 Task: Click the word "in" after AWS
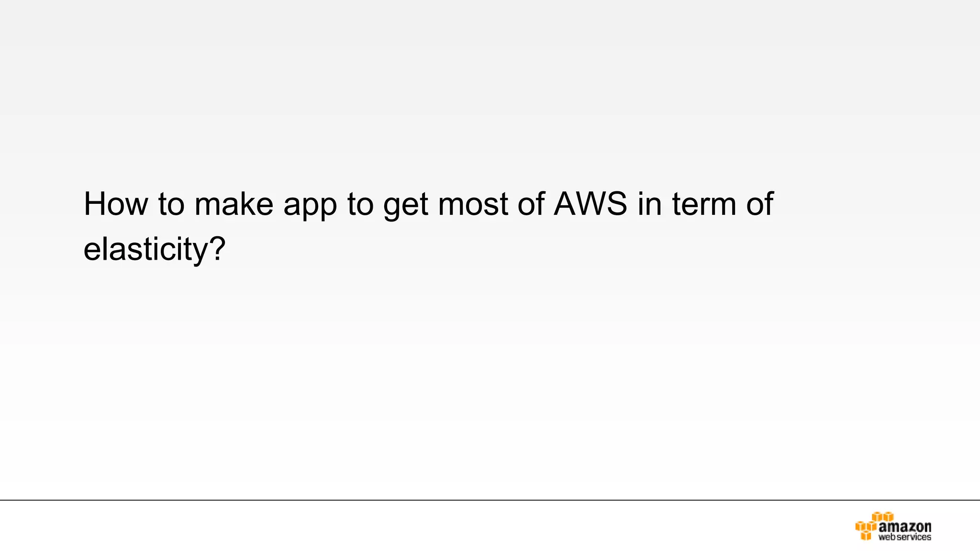click(649, 204)
